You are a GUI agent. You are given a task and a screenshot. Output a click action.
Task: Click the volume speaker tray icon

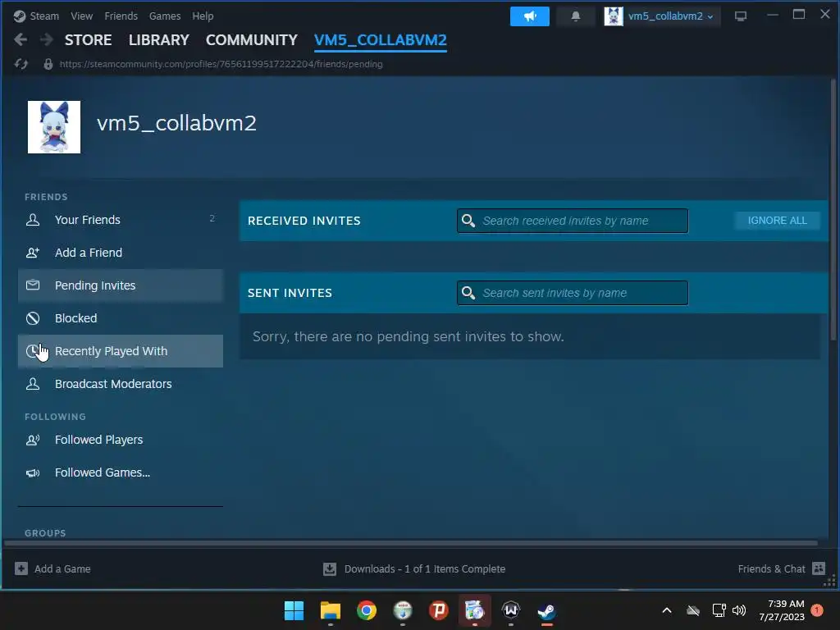[739, 610]
